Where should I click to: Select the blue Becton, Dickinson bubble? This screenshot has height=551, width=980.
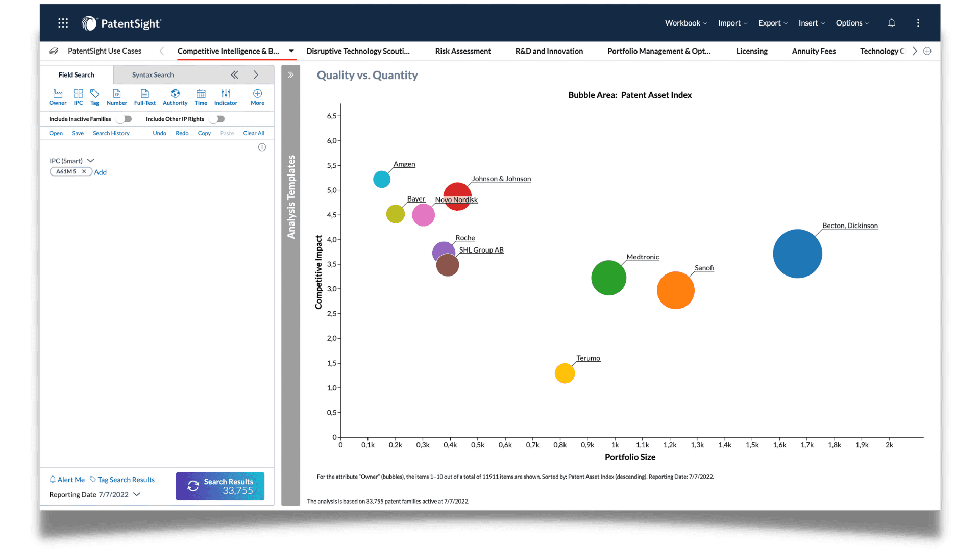coord(797,254)
